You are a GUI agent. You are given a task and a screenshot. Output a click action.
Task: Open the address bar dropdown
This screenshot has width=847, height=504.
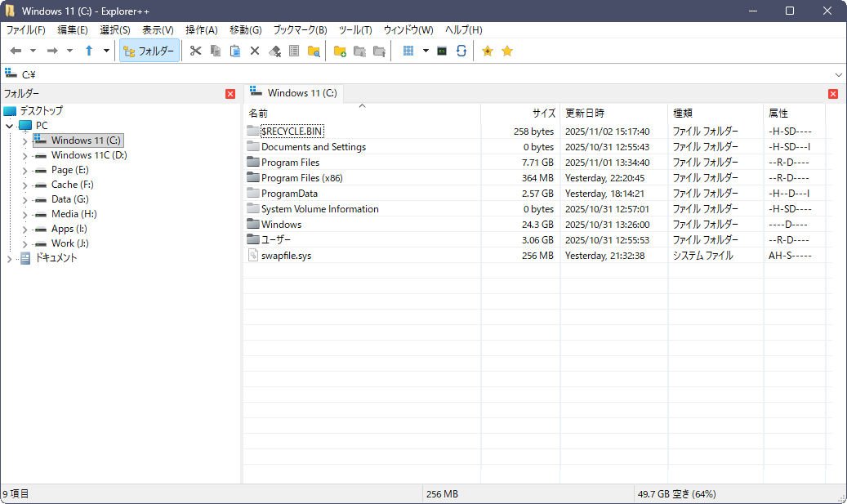tap(838, 74)
